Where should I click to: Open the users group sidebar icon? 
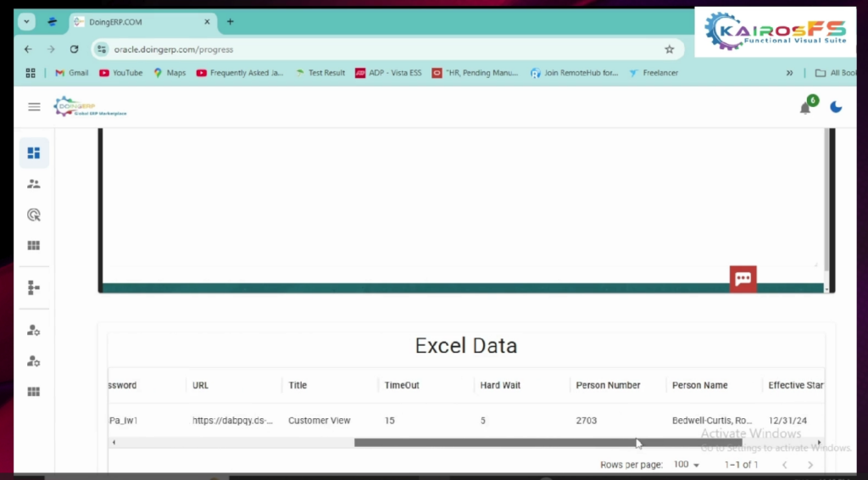(34, 184)
